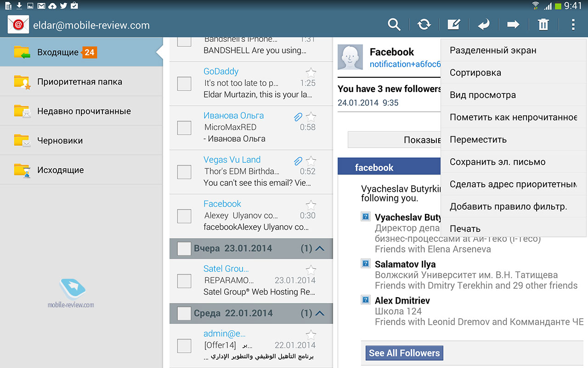Check the Иванова Ольга email checkbox

pos(184,128)
